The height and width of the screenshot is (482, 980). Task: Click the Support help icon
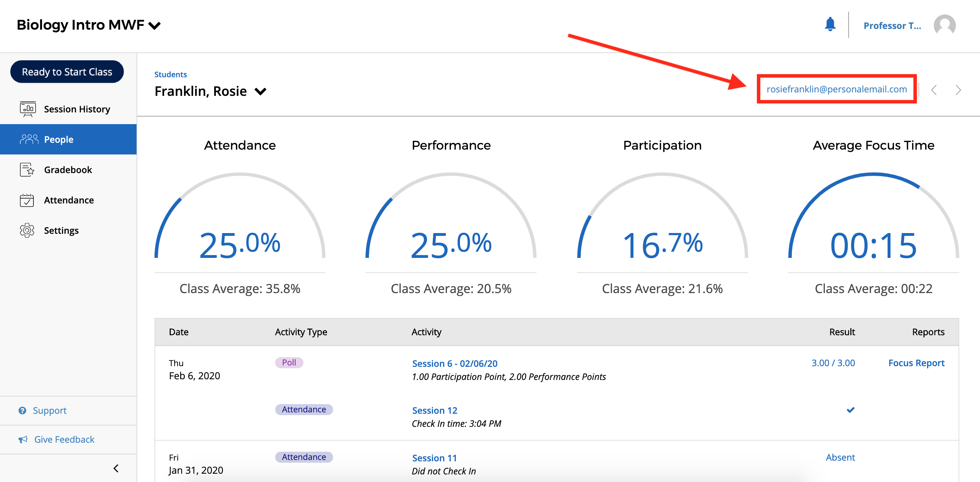(x=23, y=411)
